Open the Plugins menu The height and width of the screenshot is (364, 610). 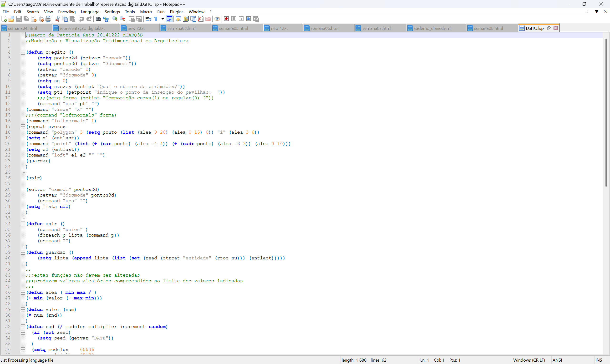[x=176, y=12]
